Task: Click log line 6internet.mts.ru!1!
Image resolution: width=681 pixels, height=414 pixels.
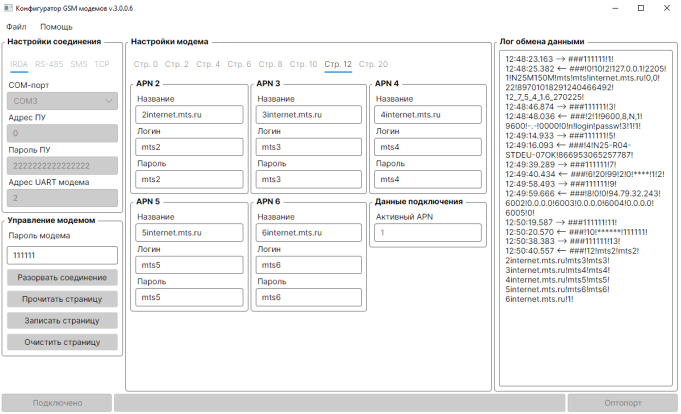Action: [x=539, y=299]
